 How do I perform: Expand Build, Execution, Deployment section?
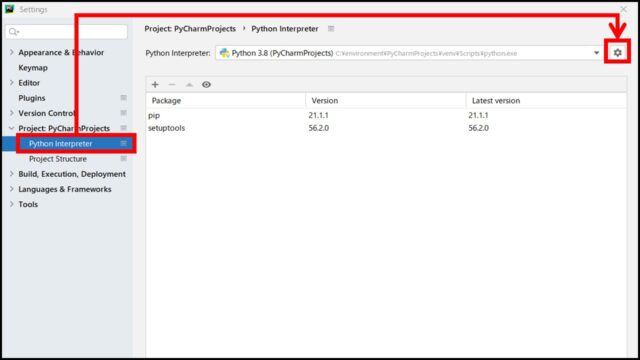pyautogui.click(x=11, y=174)
